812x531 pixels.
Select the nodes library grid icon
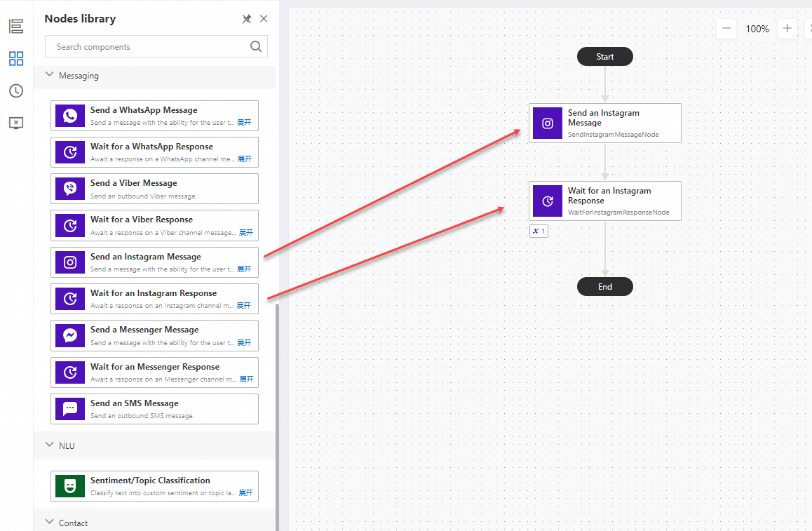(16, 58)
